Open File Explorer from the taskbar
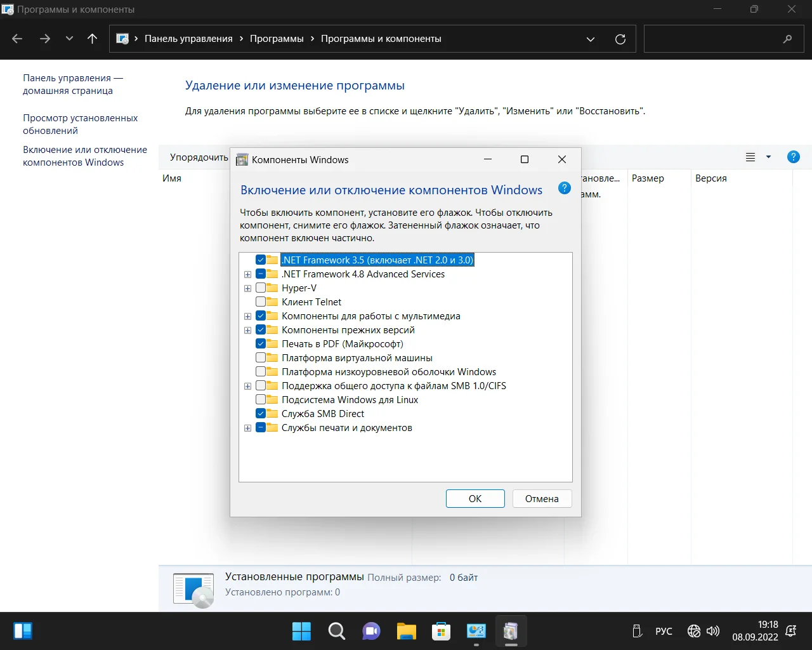This screenshot has height=650, width=812. click(x=406, y=631)
